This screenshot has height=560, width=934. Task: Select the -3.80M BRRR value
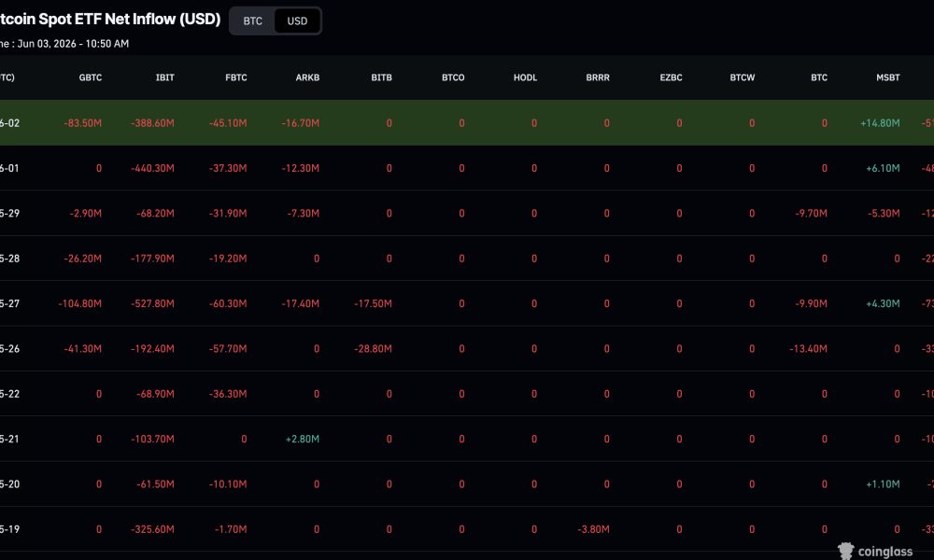tap(593, 529)
